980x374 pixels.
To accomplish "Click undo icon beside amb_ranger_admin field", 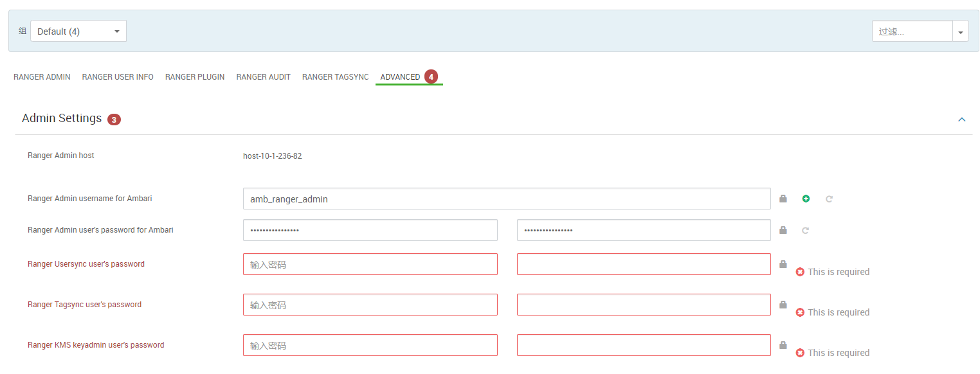I will 829,199.
